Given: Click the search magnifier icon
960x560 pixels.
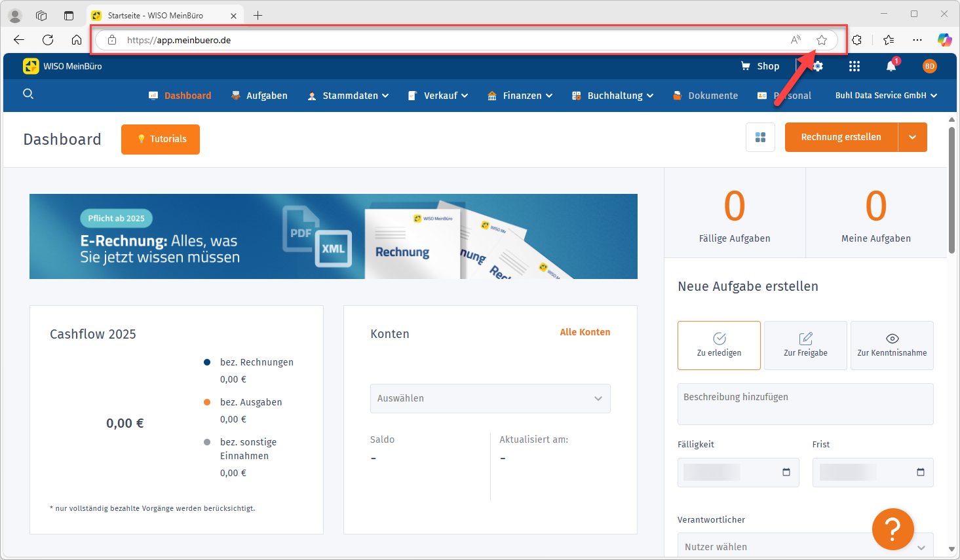Looking at the screenshot, I should coord(28,94).
